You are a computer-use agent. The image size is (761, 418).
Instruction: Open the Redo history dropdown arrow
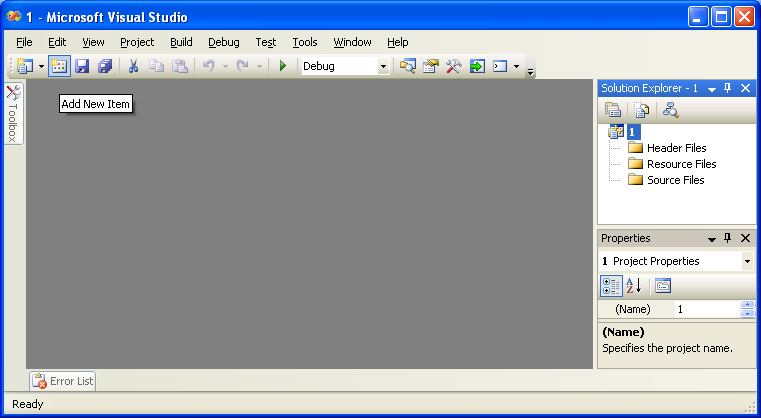click(259, 67)
